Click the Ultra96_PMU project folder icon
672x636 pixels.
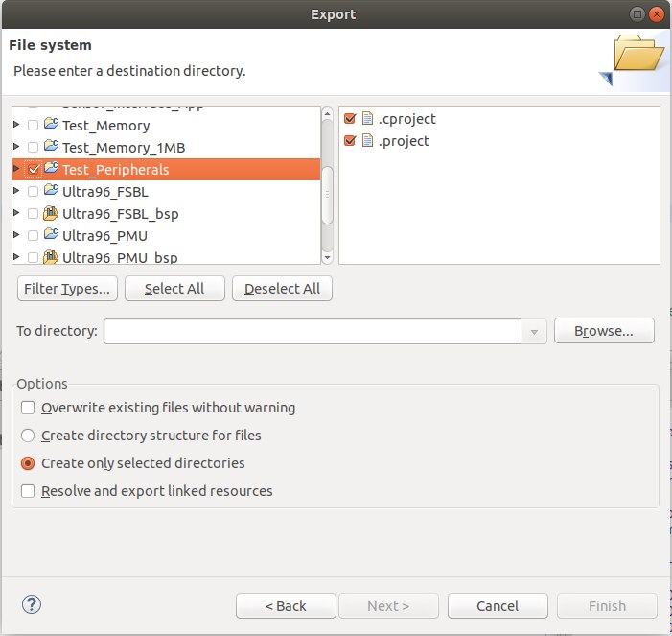pyautogui.click(x=52, y=235)
